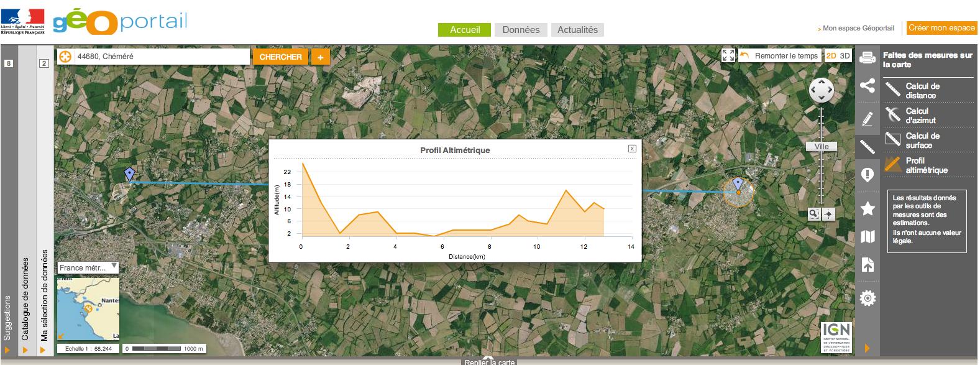Switch the map to 2D view
Image resolution: width=980 pixels, height=365 pixels.
tap(831, 55)
